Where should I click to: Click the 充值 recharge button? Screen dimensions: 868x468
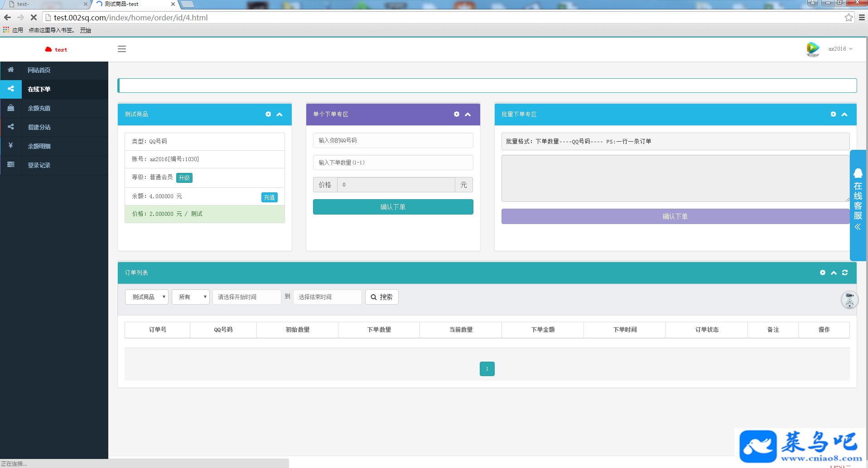click(x=270, y=197)
